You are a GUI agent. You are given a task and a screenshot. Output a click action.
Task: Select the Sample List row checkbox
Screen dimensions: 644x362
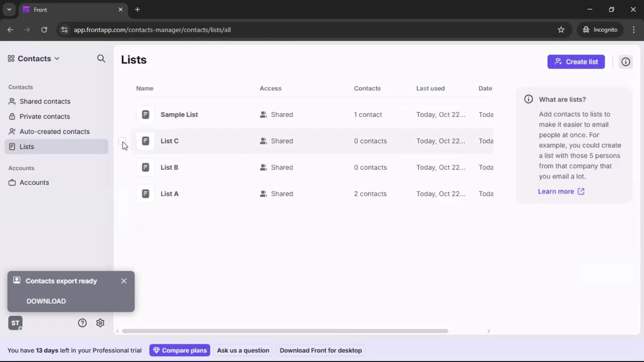[122, 114]
